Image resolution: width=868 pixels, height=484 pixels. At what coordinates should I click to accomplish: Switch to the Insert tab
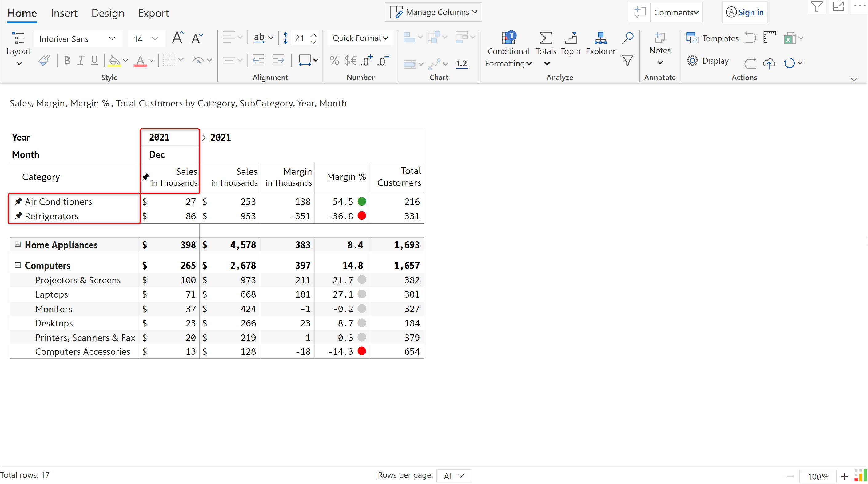[x=64, y=13]
